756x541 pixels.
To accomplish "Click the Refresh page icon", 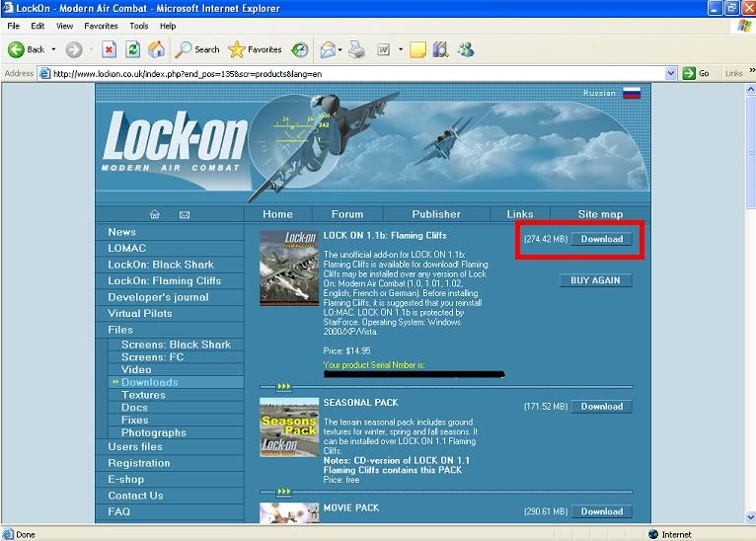I will click(x=132, y=49).
